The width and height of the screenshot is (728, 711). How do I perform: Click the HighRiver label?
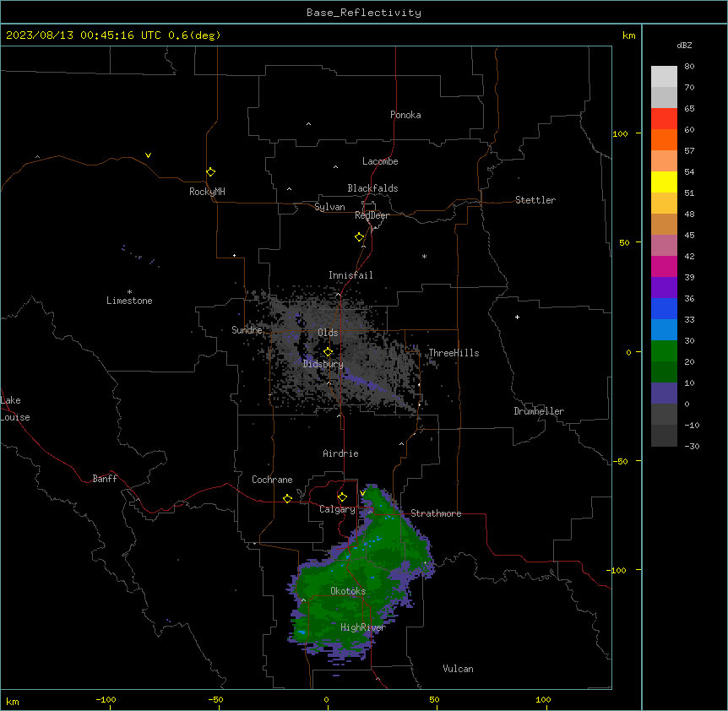pos(363,627)
